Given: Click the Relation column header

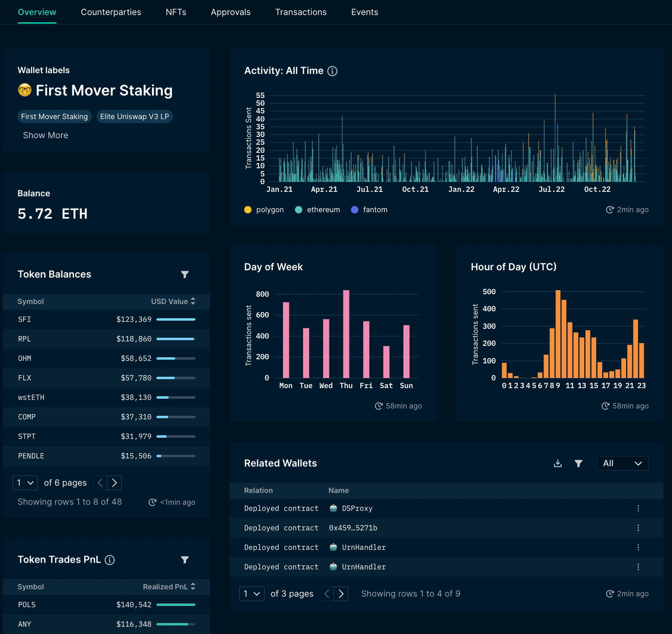Looking at the screenshot, I should tap(258, 491).
